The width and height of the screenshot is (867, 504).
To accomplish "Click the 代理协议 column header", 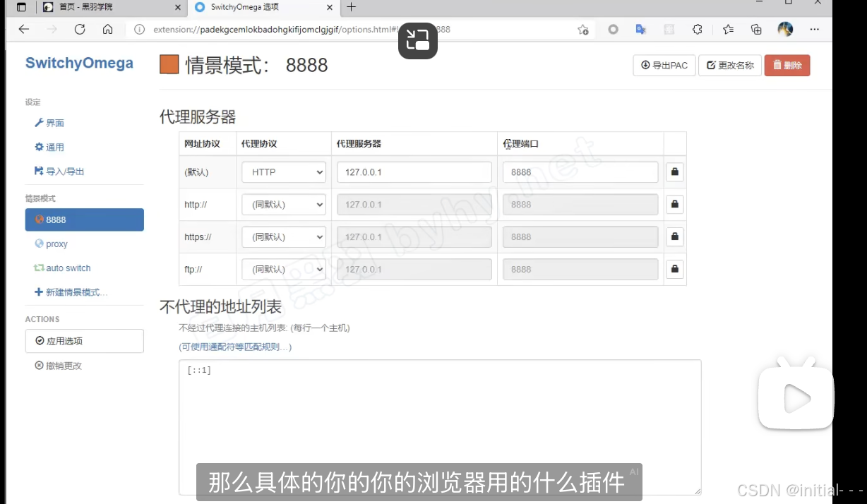I will (259, 143).
